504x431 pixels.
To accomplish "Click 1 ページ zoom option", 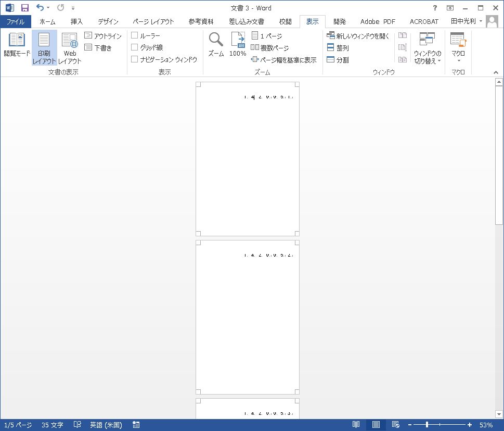I will pos(267,36).
